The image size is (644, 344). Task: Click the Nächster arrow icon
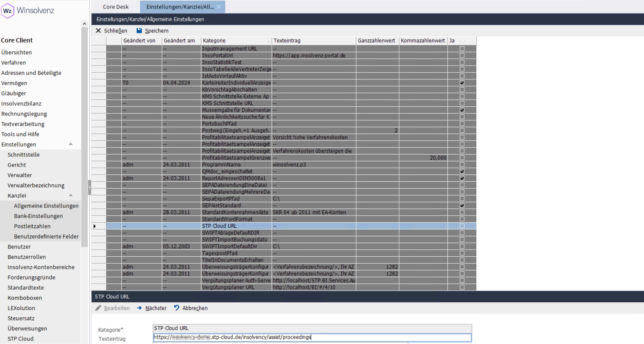139,308
